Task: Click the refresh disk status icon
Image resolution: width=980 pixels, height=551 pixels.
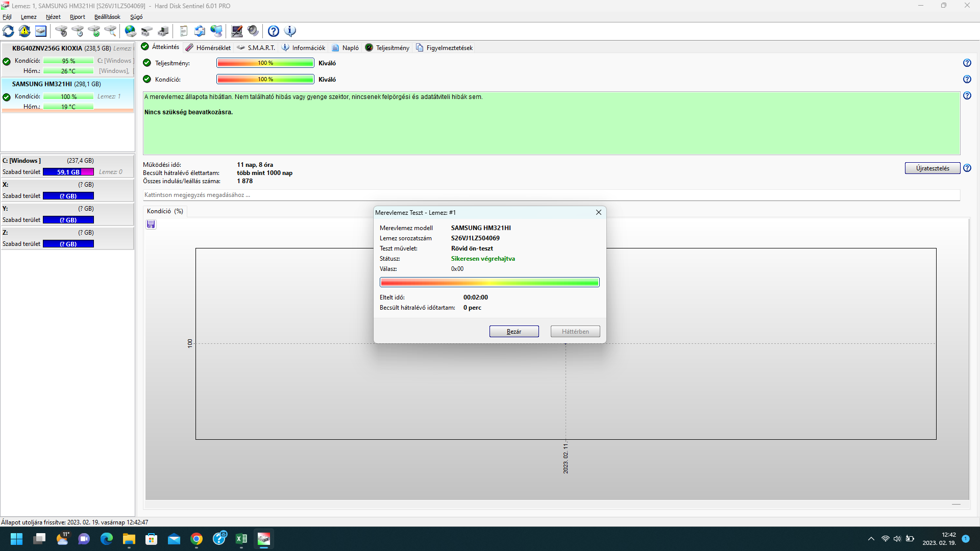Action: 8,31
